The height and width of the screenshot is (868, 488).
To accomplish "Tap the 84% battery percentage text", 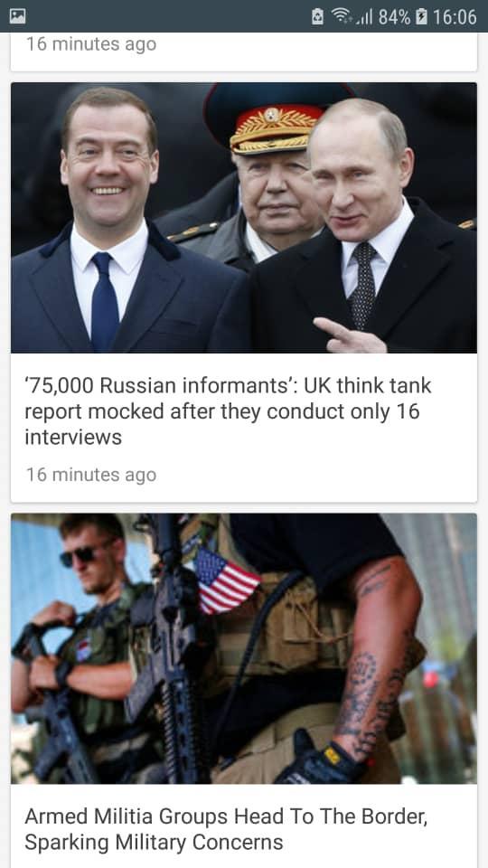I will (395, 16).
